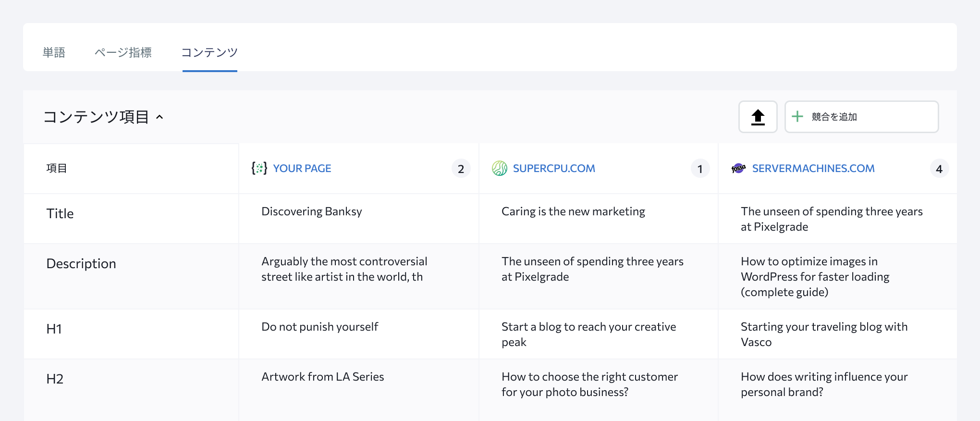Switch to the ページ指標 tab

point(123,52)
